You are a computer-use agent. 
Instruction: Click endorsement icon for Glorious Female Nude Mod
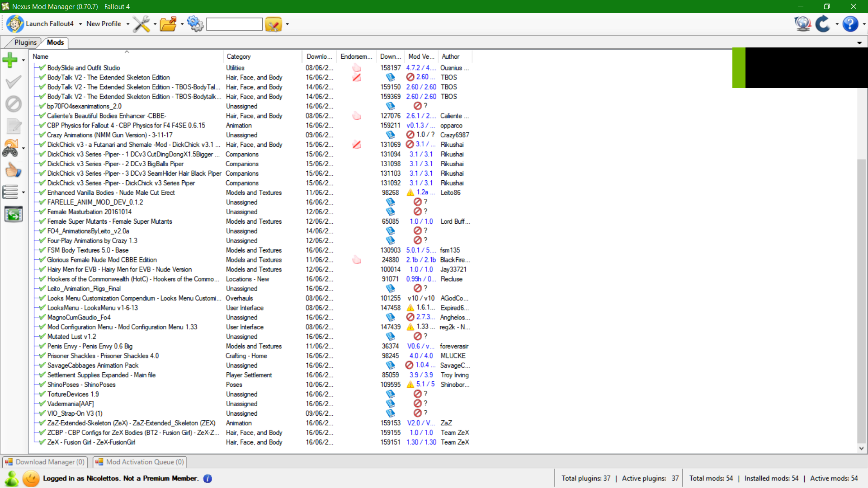pyautogui.click(x=357, y=260)
